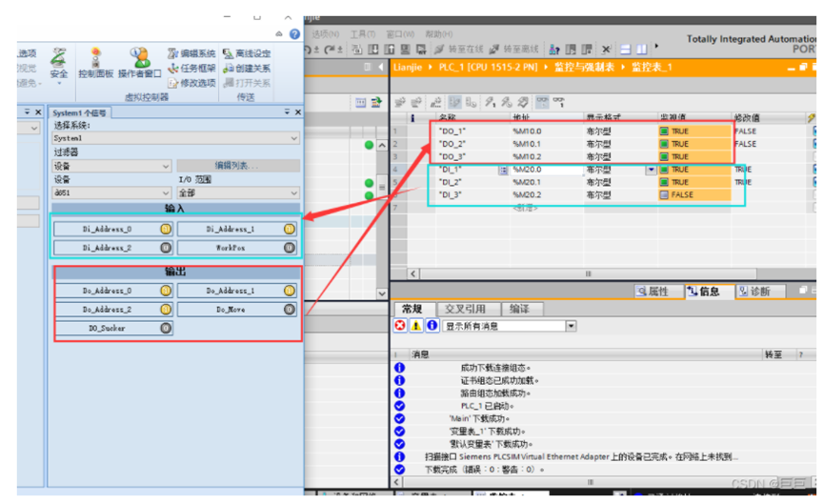Open 工具(T) menu in TIA Portal

tap(363, 34)
